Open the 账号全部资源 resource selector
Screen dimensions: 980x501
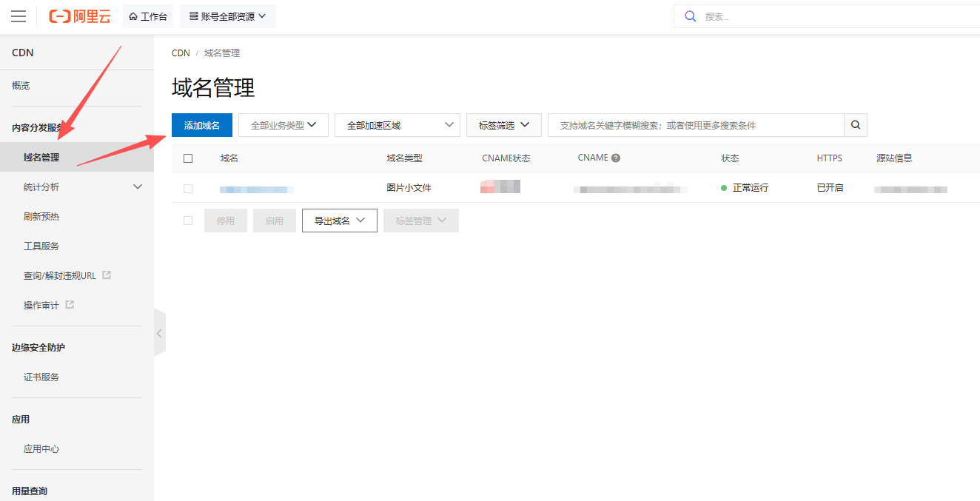click(x=228, y=16)
